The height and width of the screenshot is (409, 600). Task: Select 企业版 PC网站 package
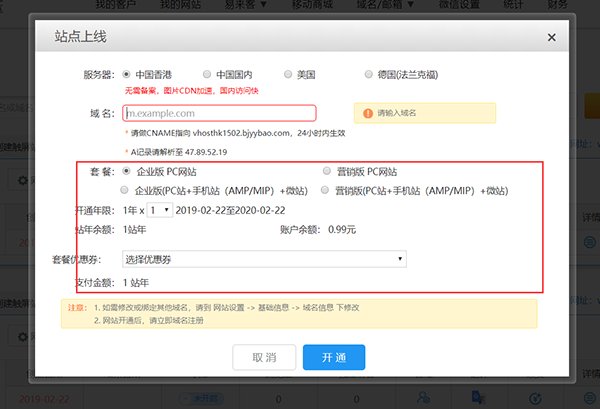point(126,172)
